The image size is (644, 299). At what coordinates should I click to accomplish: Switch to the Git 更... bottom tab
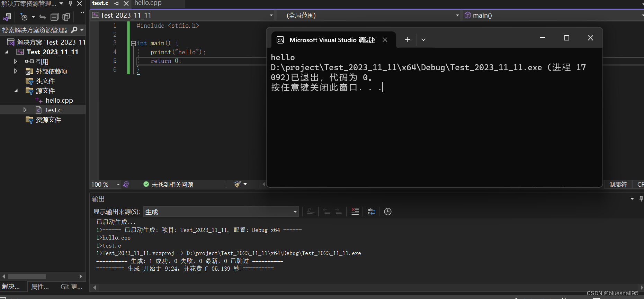(x=71, y=287)
